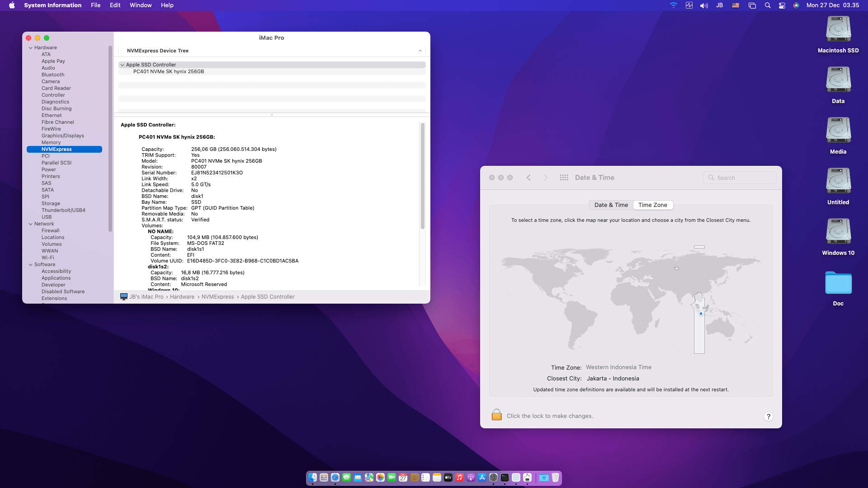868x488 pixels.
Task: Launch Apple TV from the Dock
Action: coord(448,478)
